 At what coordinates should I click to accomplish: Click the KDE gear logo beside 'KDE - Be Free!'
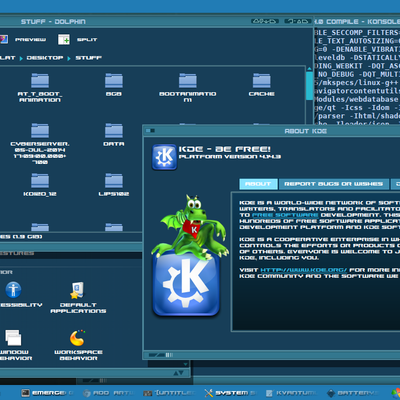[164, 157]
